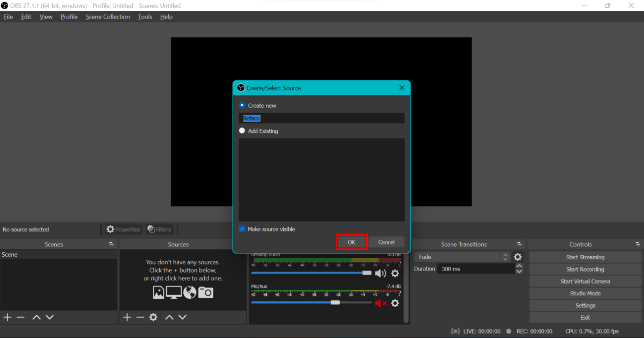Image resolution: width=644 pixels, height=338 pixels.
Task: Uncheck Make source visible checkbox
Action: pos(242,229)
